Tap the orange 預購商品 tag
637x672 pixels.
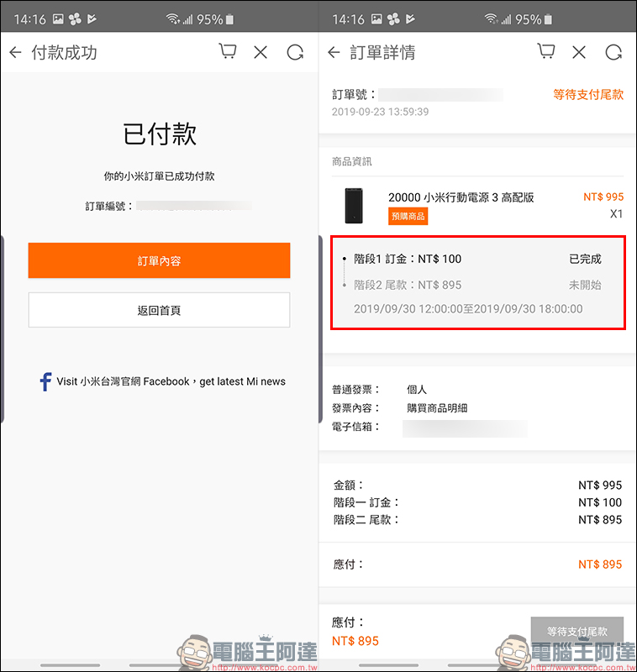tap(408, 217)
